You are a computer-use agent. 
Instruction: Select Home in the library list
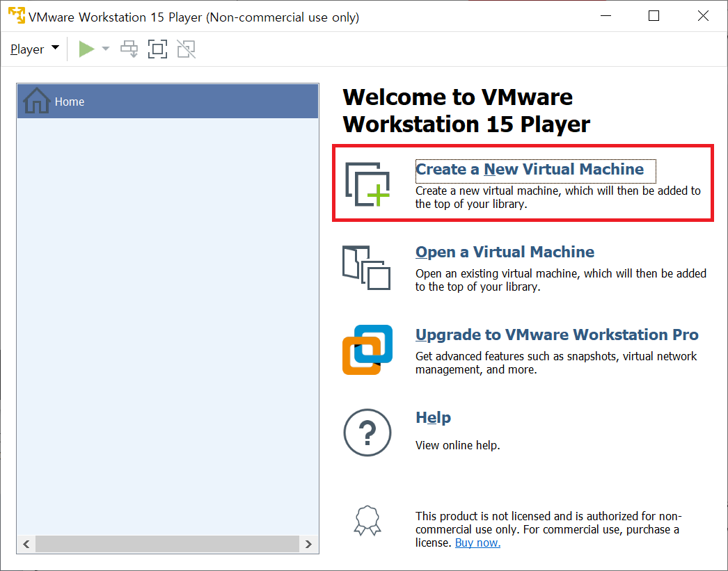coord(168,101)
